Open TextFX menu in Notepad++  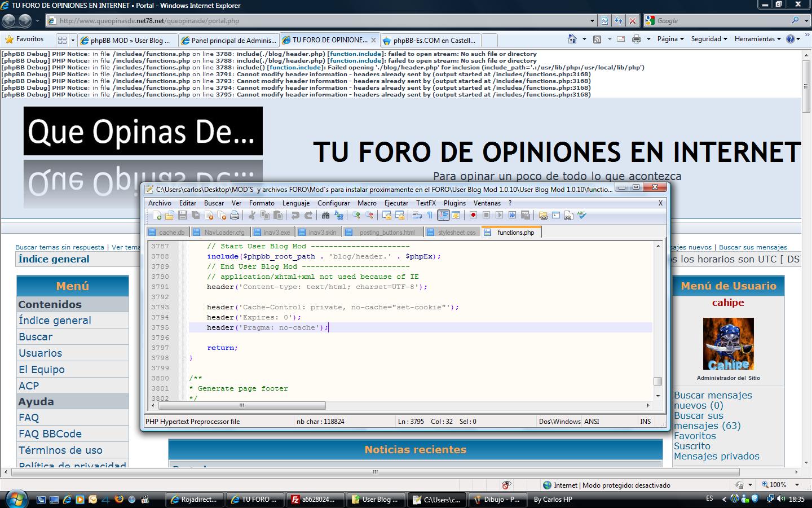pyautogui.click(x=426, y=203)
